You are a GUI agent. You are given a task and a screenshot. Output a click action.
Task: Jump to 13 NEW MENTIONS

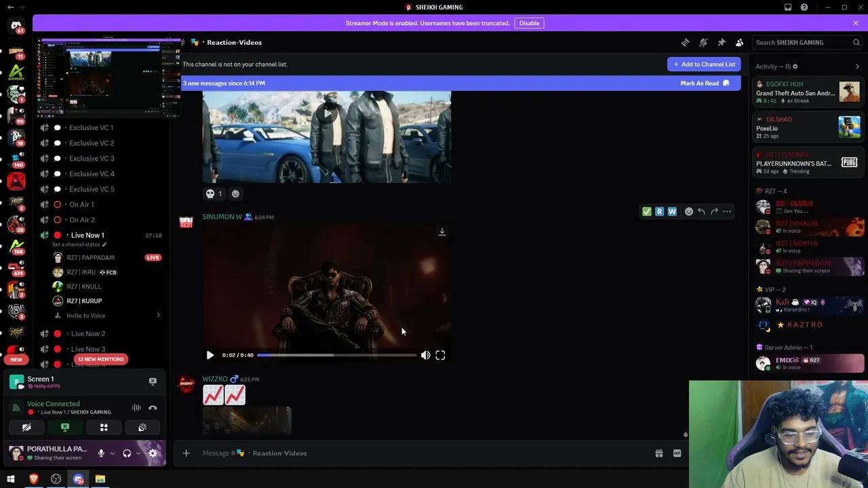pos(101,359)
